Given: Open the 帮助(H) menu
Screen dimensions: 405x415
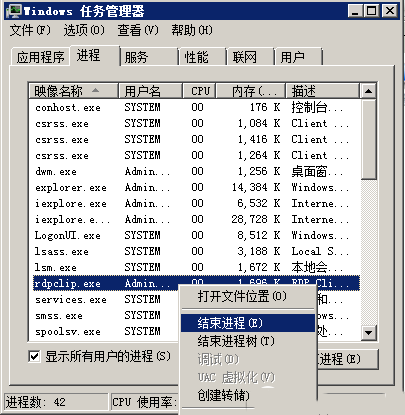Looking at the screenshot, I should tap(192, 30).
